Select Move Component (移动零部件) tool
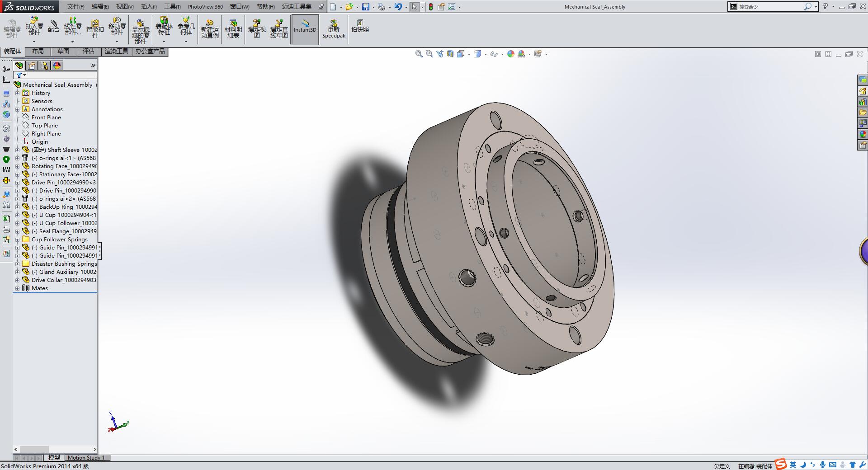This screenshot has height=470, width=868. pos(117,27)
